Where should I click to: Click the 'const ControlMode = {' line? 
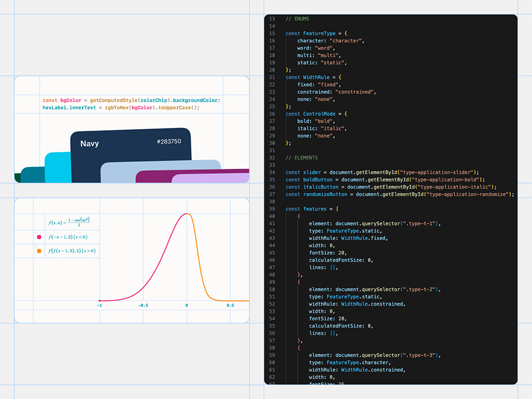click(316, 114)
